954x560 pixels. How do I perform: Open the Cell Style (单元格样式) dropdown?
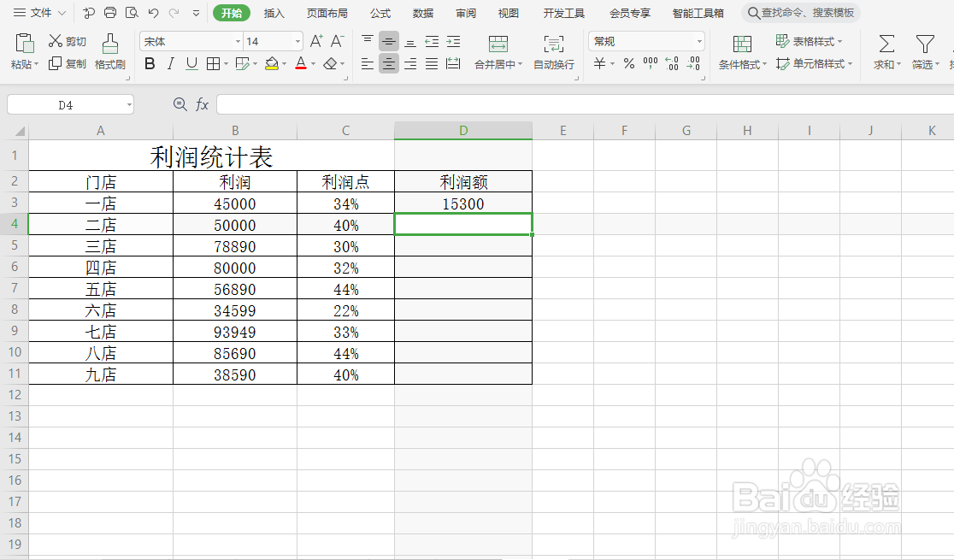tap(815, 63)
